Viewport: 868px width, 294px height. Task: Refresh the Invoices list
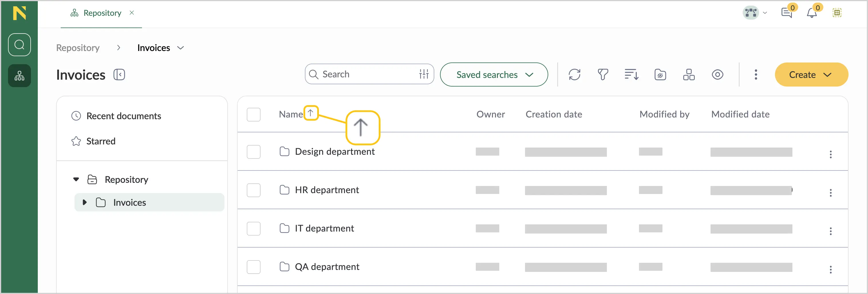pyautogui.click(x=574, y=75)
